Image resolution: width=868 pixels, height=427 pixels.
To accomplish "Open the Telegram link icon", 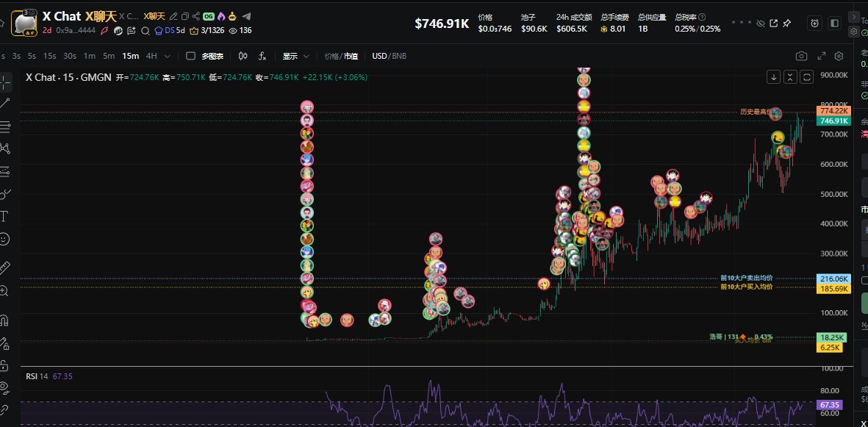I will [246, 17].
